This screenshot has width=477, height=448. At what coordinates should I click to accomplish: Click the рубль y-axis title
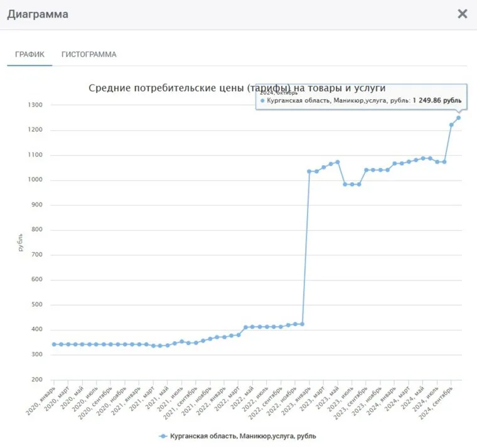[21, 242]
